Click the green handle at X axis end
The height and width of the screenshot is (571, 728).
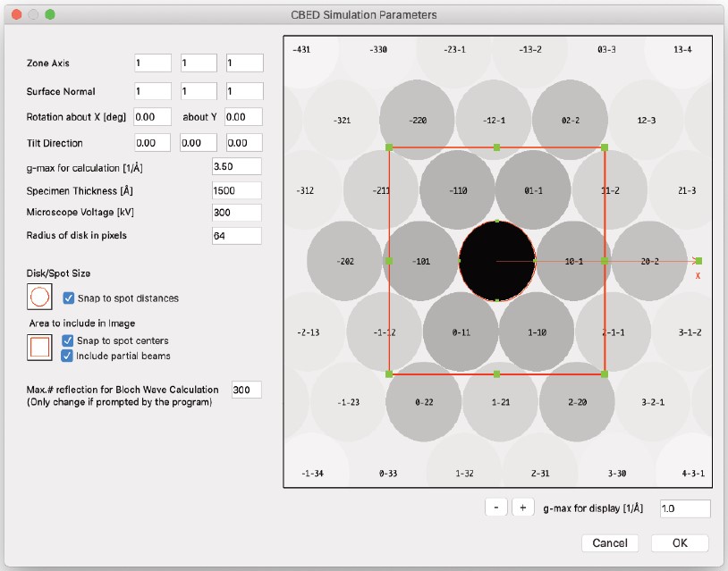coord(698,260)
